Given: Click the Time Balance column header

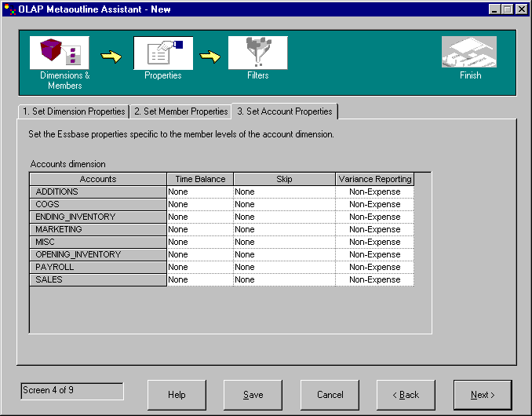Looking at the screenshot, I should pyautogui.click(x=200, y=179).
